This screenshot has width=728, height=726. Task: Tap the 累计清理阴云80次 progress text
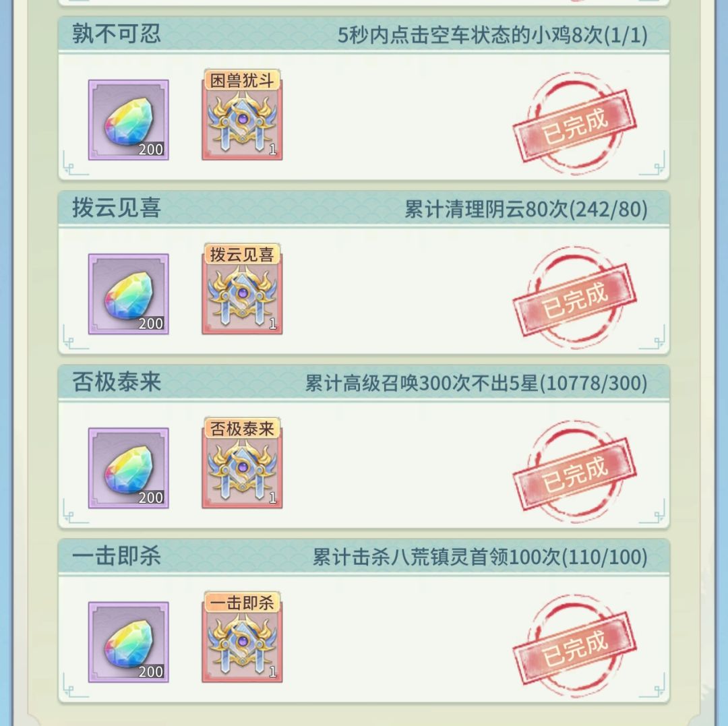526,210
